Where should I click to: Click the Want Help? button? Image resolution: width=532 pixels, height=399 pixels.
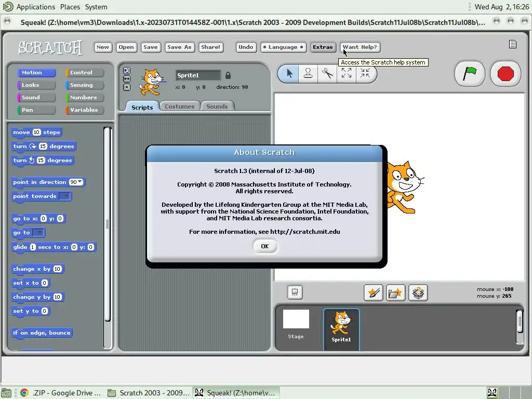click(x=360, y=47)
